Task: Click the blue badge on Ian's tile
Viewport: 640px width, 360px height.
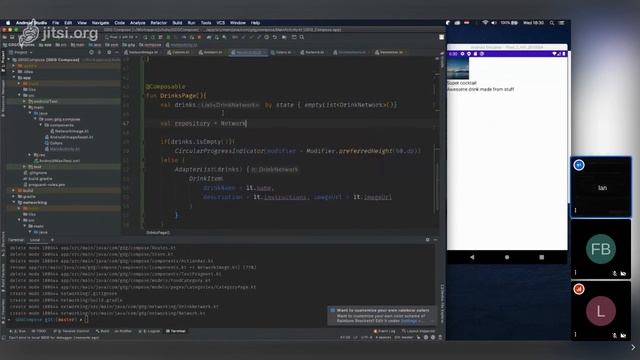Action: [579, 165]
